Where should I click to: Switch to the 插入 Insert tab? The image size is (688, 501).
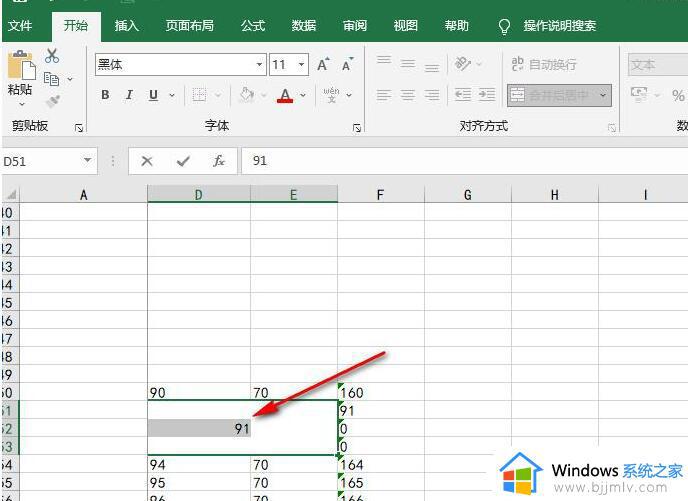pos(127,25)
